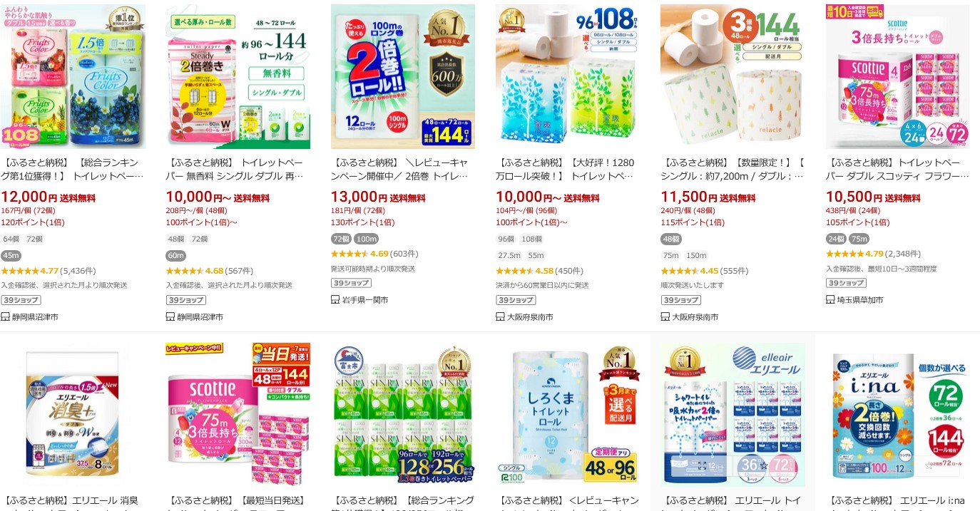Screen dimensions: 980x511
Task: Open the エリエール i:na product thumbnail
Action: (897, 415)
